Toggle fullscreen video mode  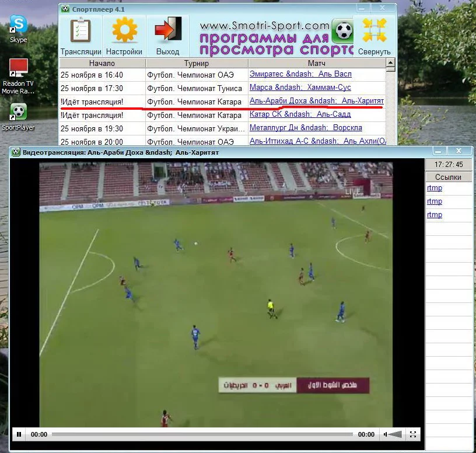click(x=413, y=434)
